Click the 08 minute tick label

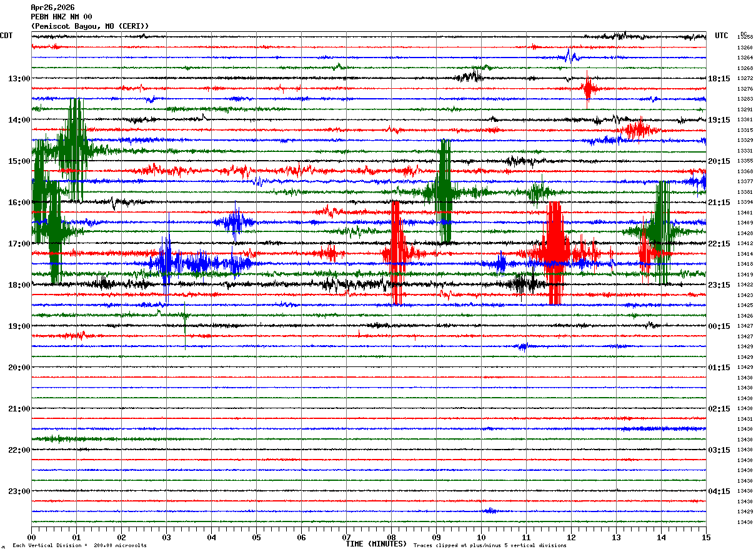[x=392, y=537]
